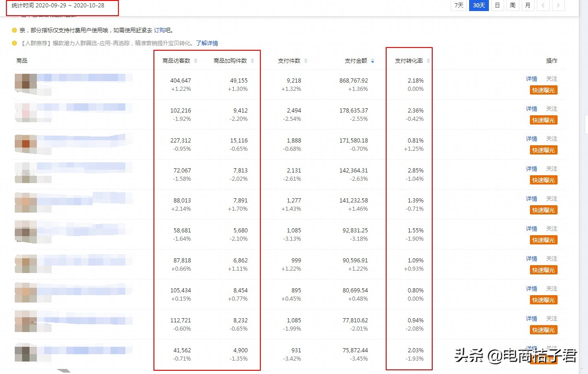588x374 pixels.
Task: Click the 商品 column header
Action: pos(22,61)
